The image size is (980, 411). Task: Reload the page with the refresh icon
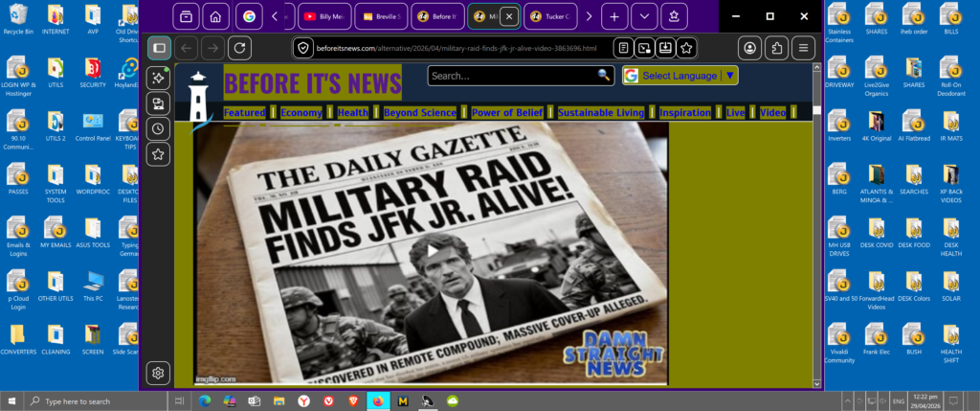point(239,48)
